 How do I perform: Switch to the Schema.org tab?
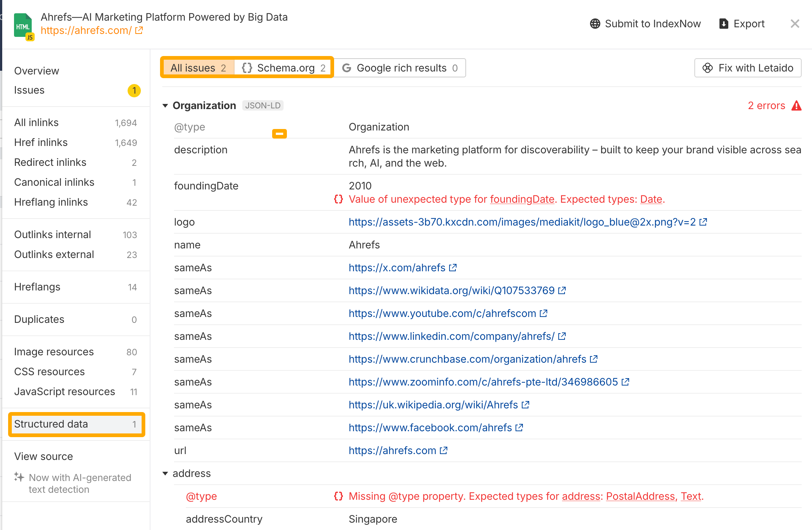pos(283,68)
